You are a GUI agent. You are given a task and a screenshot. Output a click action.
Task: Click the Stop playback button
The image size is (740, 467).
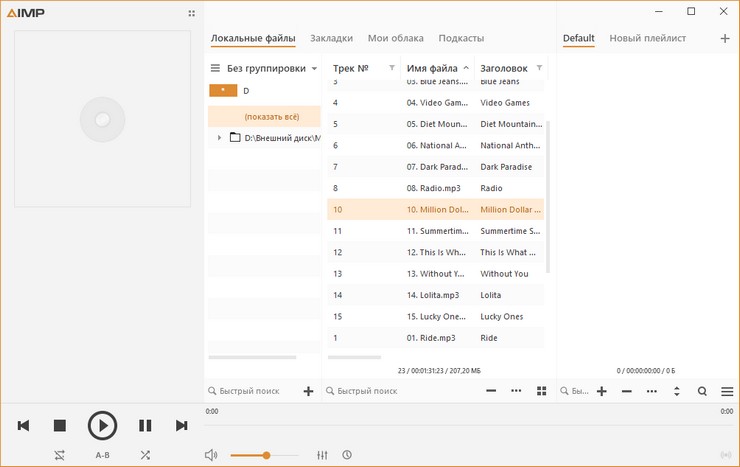(x=59, y=426)
